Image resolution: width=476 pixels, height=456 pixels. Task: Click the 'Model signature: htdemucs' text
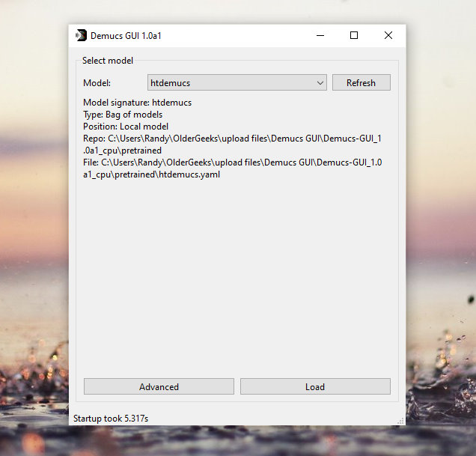(x=137, y=103)
